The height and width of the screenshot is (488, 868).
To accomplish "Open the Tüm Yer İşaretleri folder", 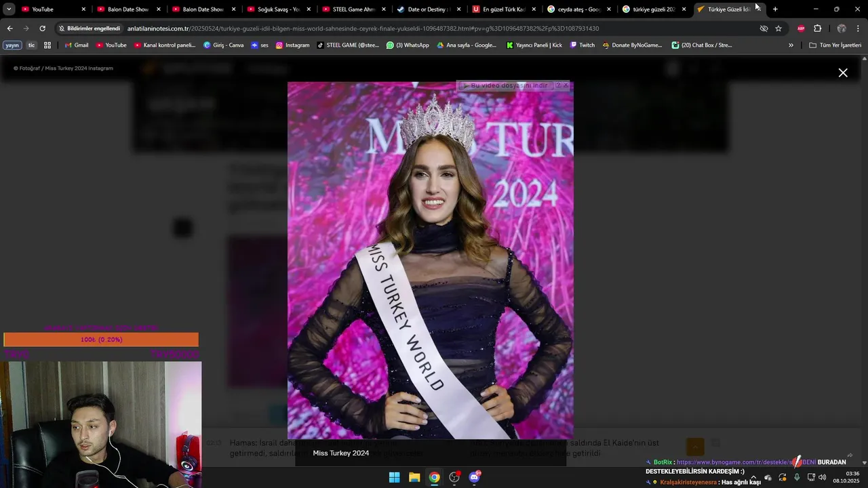I will coord(835,45).
